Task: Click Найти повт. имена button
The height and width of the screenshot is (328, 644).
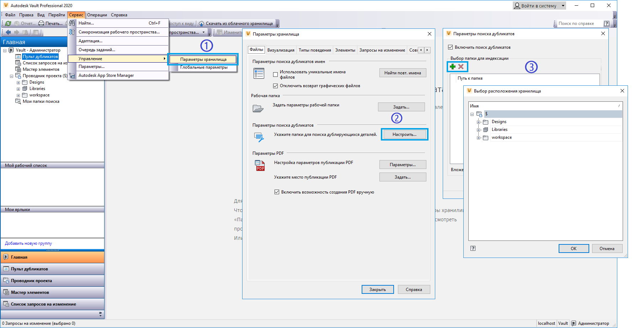Action: coord(403,73)
